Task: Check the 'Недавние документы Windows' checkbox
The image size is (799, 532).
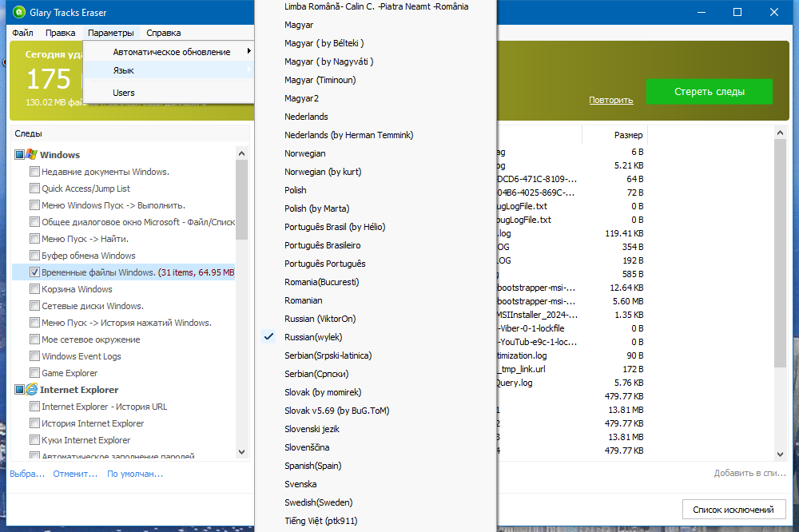Action: [34, 171]
